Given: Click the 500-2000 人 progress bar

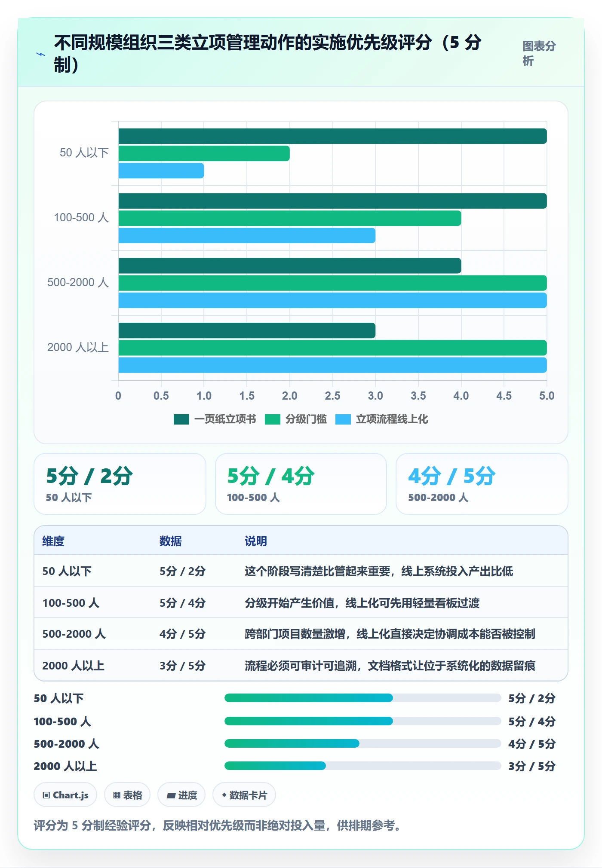Looking at the screenshot, I should [x=362, y=743].
